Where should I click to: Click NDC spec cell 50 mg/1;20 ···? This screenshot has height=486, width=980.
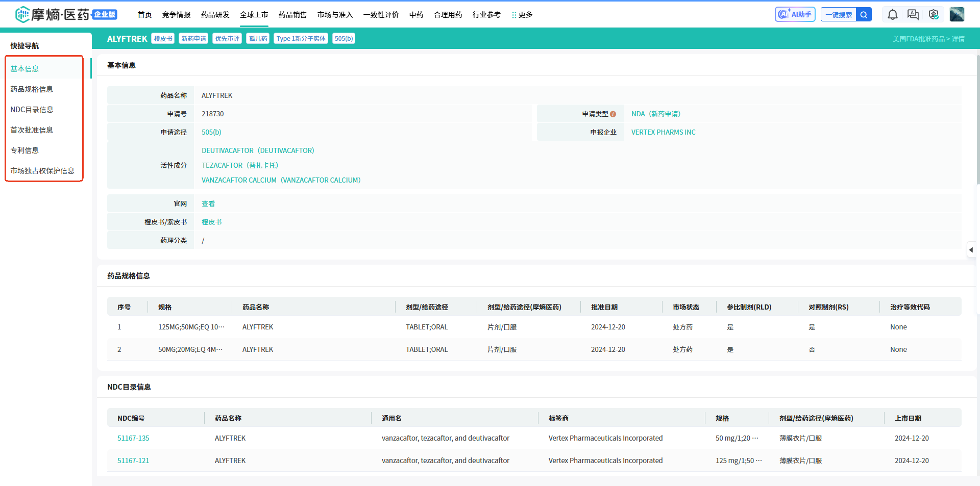coord(737,438)
